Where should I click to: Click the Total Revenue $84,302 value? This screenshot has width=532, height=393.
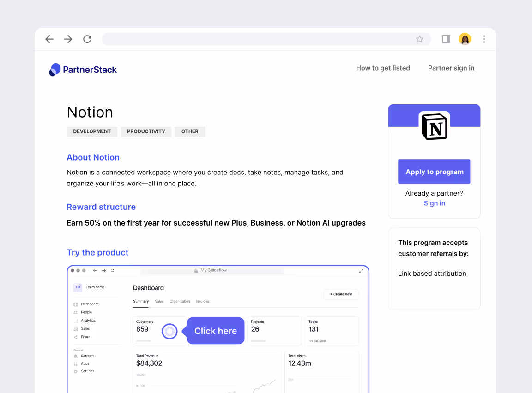[x=149, y=363]
